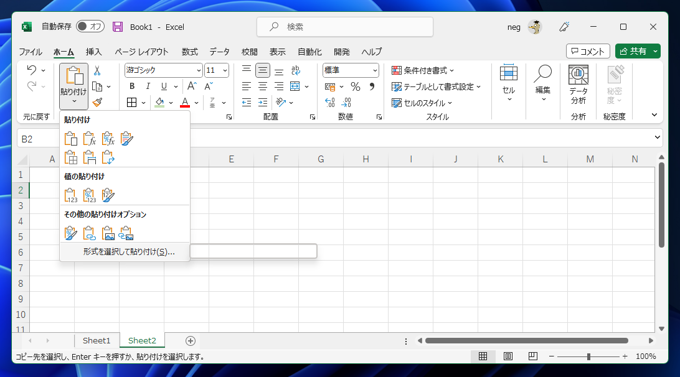Choose Transpose paste icon
Viewport: 680px width, 377px height.
(108, 157)
